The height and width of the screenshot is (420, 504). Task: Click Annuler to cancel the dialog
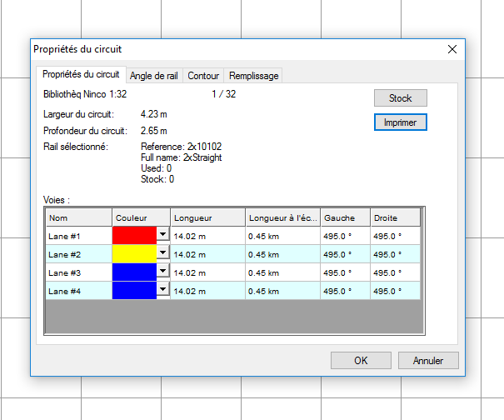427,361
